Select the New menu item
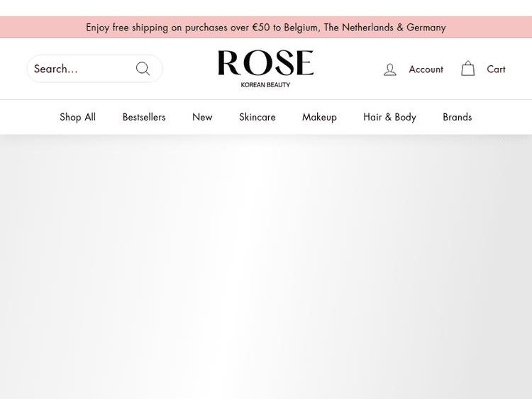Viewport: 532px width, 399px height. point(202,117)
